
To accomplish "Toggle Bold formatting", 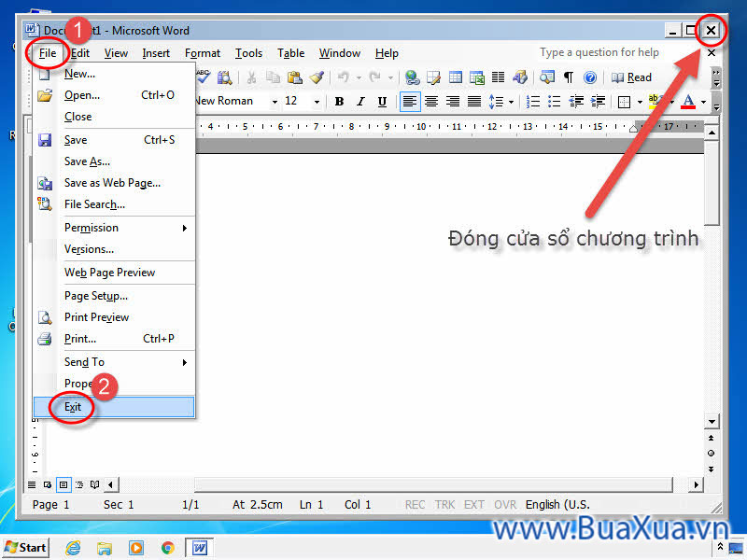I will 339,102.
